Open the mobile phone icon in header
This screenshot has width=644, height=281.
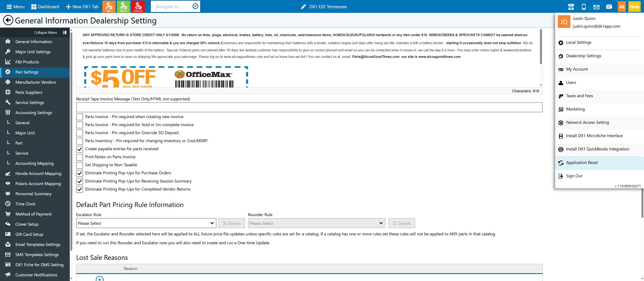[584, 7]
